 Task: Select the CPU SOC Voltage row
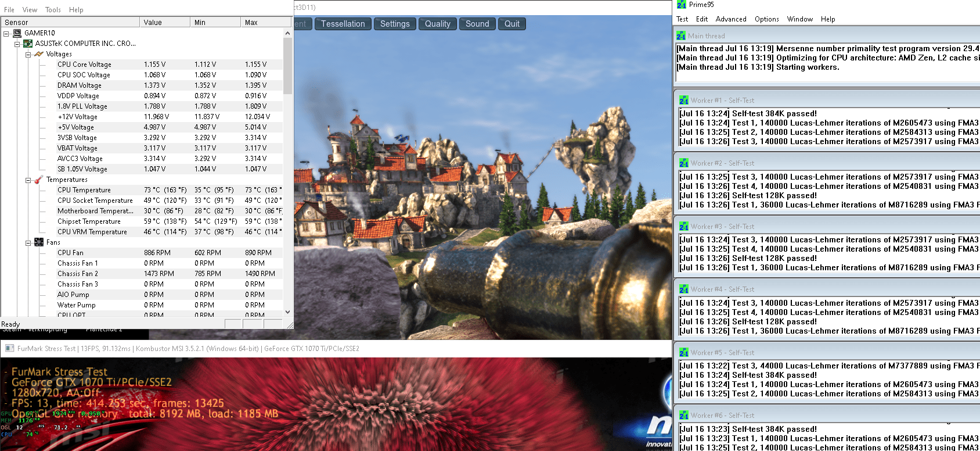[170, 75]
